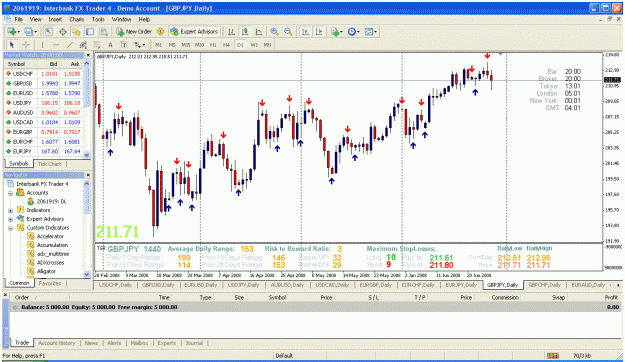Switch timeframe to M15

186,45
